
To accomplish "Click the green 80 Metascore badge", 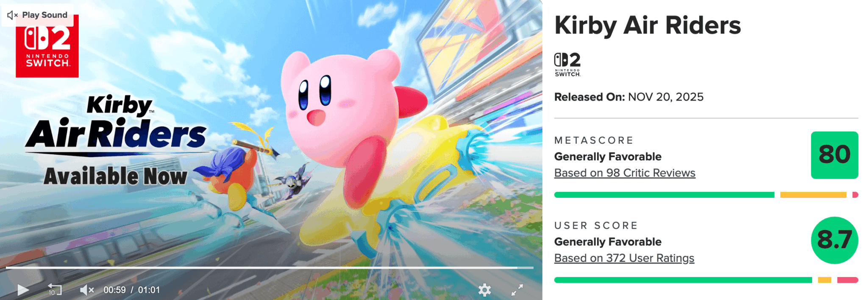I will coord(835,155).
